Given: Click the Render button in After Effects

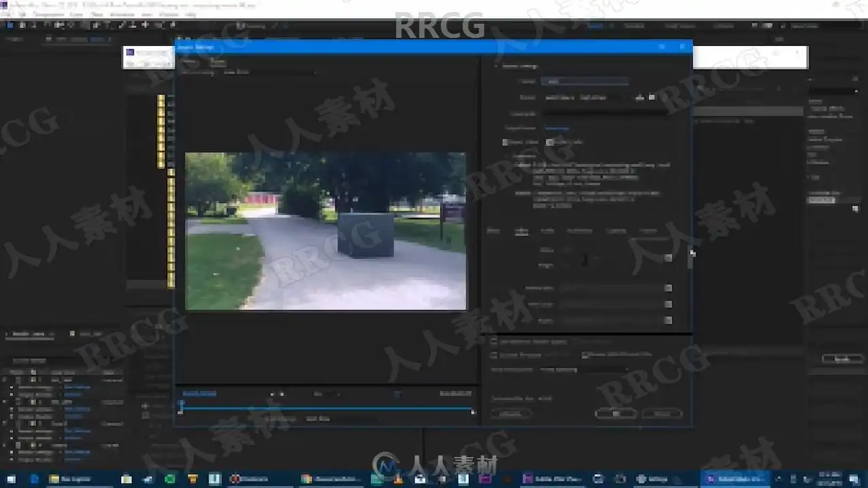Looking at the screenshot, I should tap(842, 359).
